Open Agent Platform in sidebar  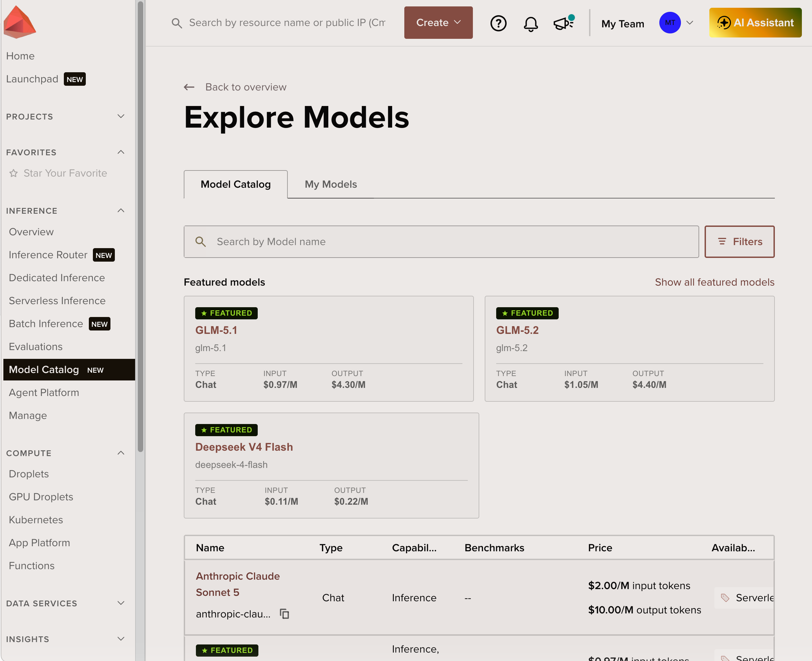coord(44,393)
